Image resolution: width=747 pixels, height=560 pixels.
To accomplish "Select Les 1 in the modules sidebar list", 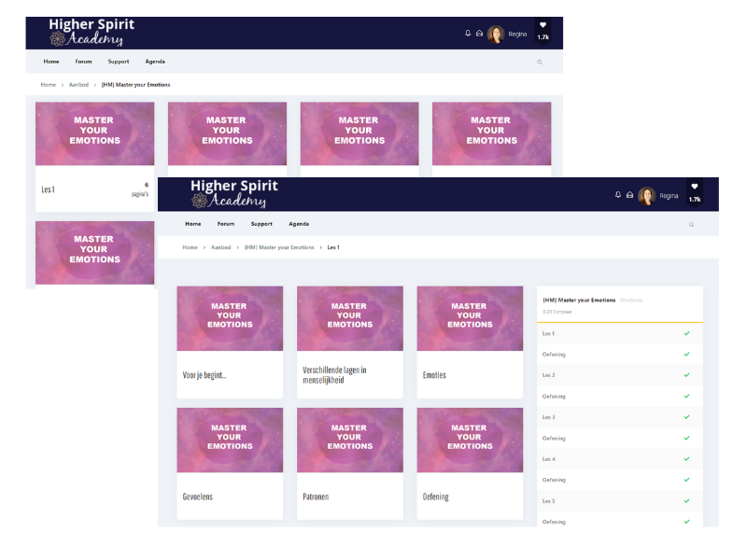I will [620, 333].
